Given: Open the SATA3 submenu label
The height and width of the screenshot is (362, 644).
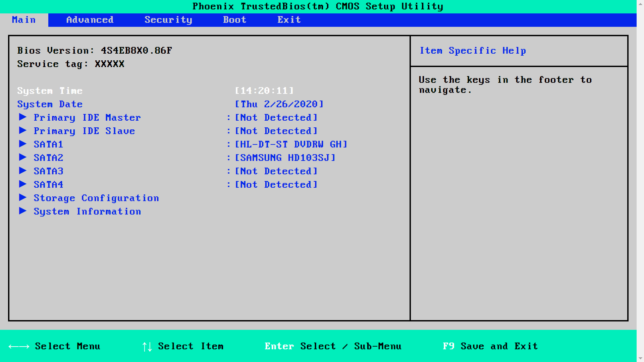Looking at the screenshot, I should pos(48,171).
